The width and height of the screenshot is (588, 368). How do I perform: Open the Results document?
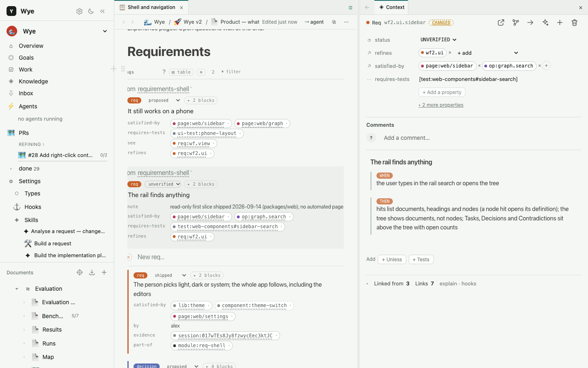52,330
